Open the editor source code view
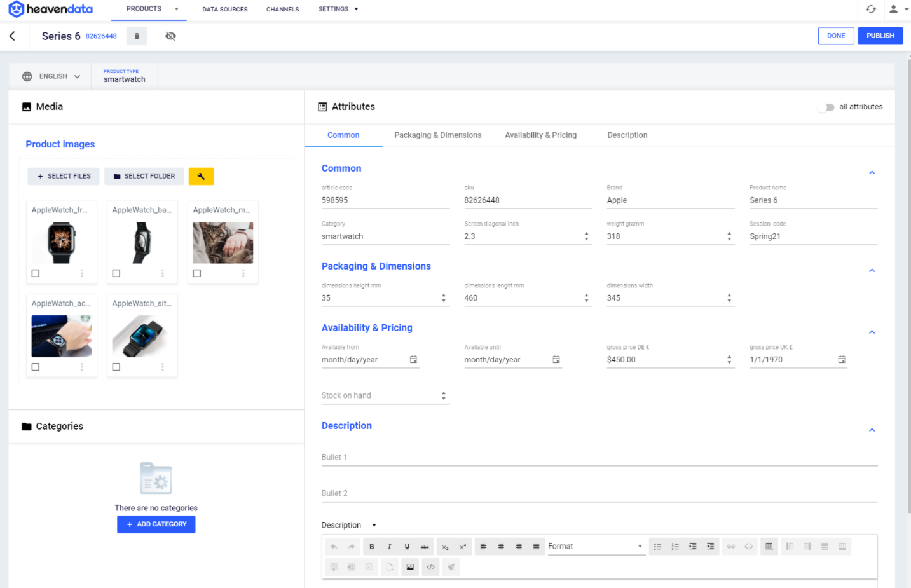Image resolution: width=911 pixels, height=588 pixels. pos(430,566)
